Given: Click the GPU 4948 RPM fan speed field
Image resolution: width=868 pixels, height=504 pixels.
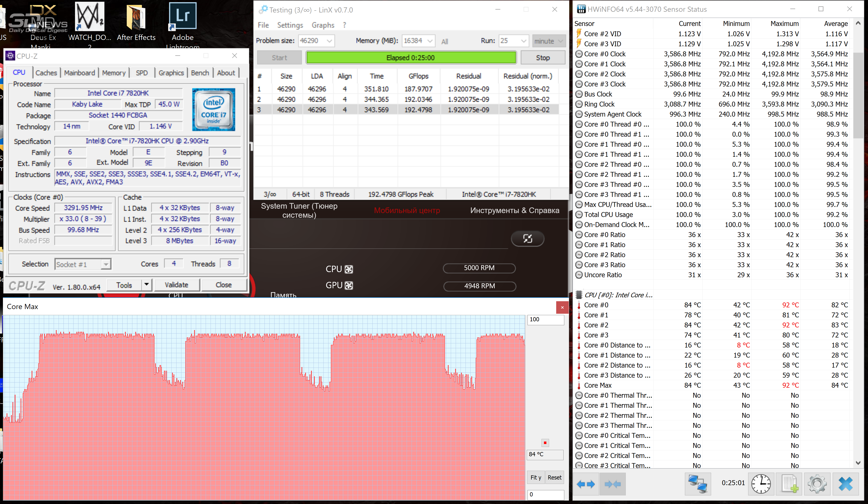Looking at the screenshot, I should click(x=479, y=286).
